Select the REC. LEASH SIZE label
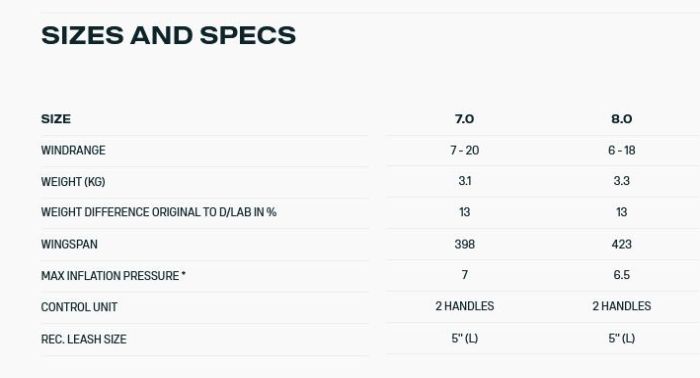This screenshot has width=700, height=378. click(83, 339)
